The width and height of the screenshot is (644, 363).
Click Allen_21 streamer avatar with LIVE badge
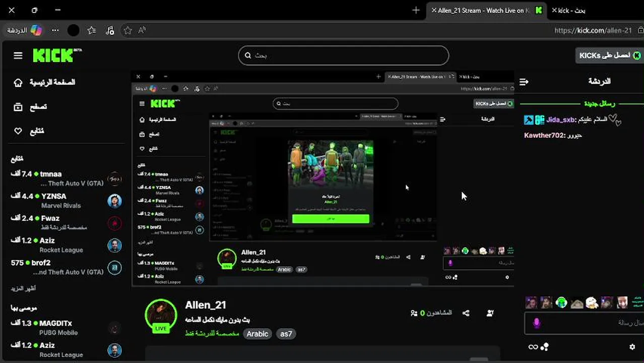[161, 316]
